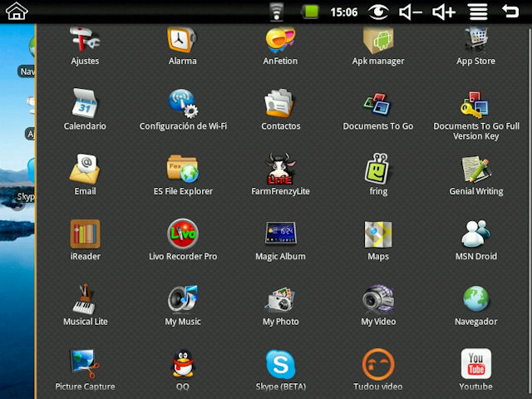This screenshot has height=399, width=532.
Task: Tap the Wi-Fi signal status icon
Action: point(277,12)
